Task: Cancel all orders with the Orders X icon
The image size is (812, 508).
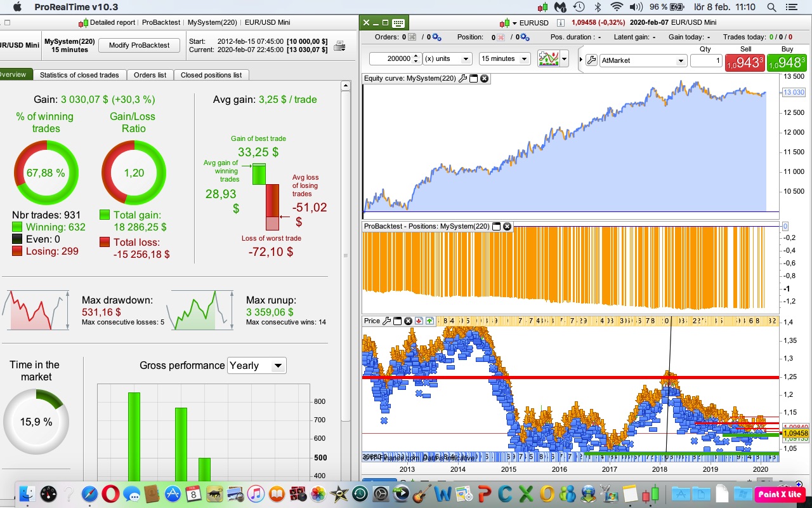Action: tap(412, 37)
